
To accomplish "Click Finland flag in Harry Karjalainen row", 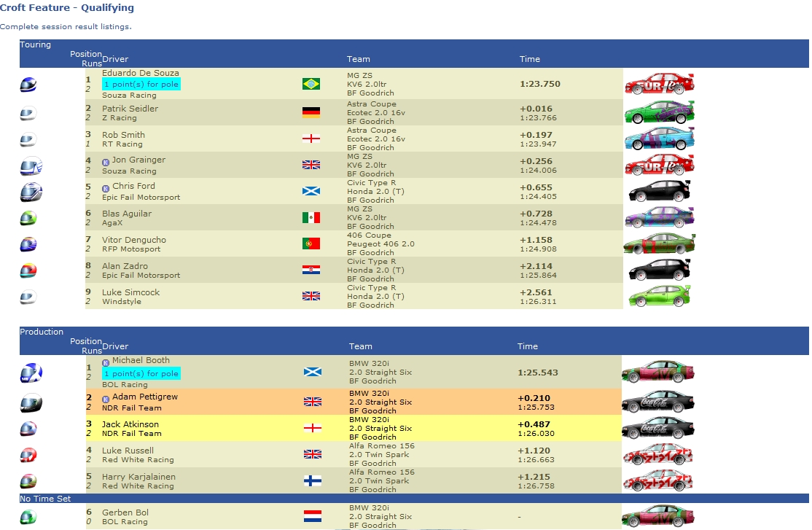I will [312, 480].
